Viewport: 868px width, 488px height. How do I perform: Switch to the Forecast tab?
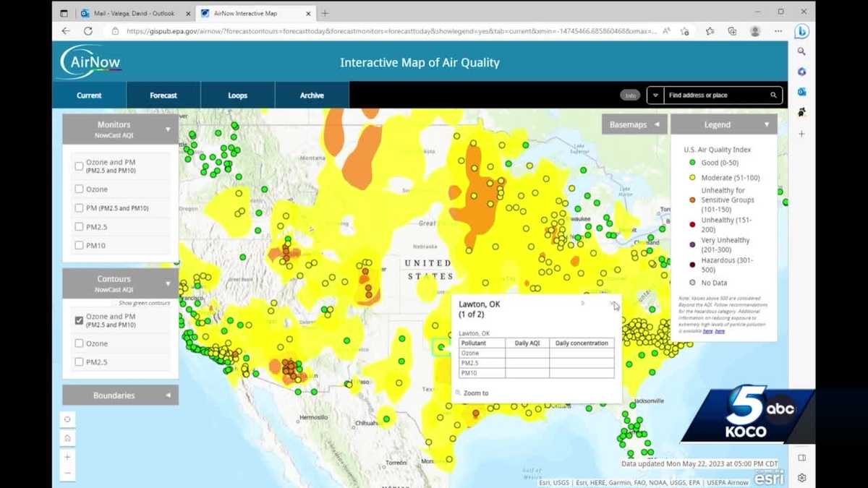(163, 95)
